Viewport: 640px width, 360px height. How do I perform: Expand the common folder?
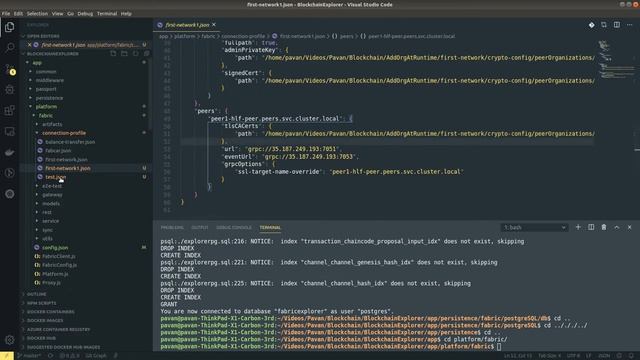46,71
